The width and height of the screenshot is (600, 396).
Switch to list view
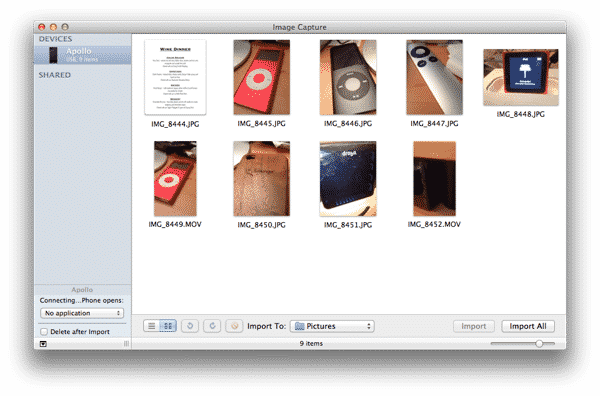(x=152, y=326)
